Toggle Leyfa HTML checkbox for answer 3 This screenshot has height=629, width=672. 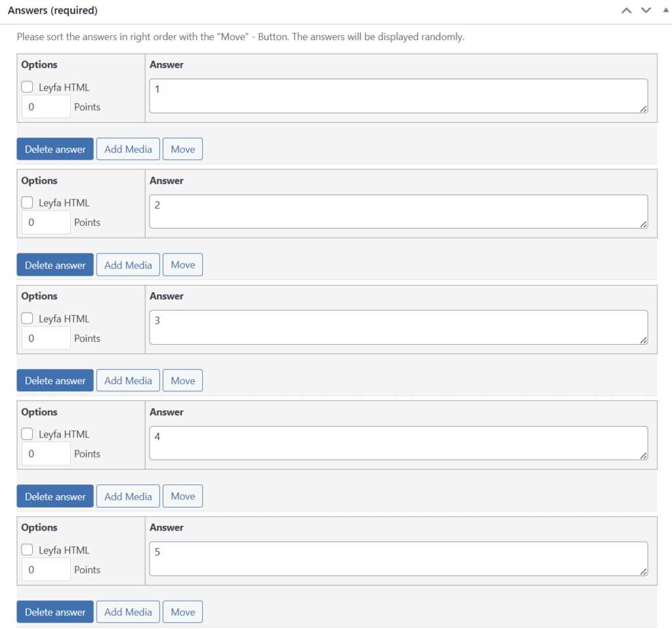[x=28, y=318]
